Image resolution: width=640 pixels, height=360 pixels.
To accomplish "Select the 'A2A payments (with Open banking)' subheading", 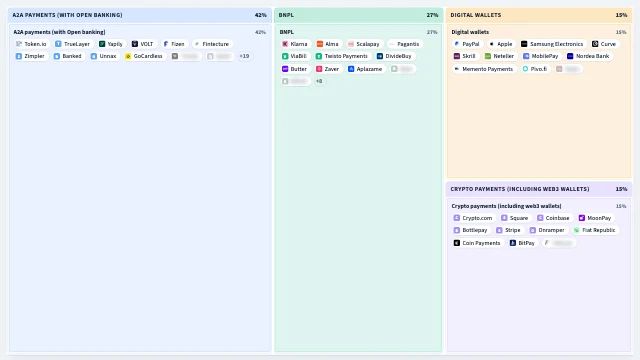I will point(59,32).
